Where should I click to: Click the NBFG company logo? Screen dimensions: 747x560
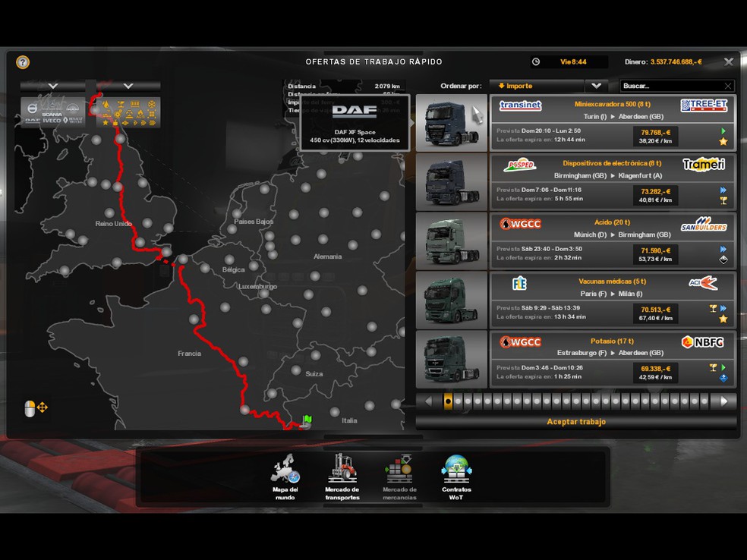[703, 342]
